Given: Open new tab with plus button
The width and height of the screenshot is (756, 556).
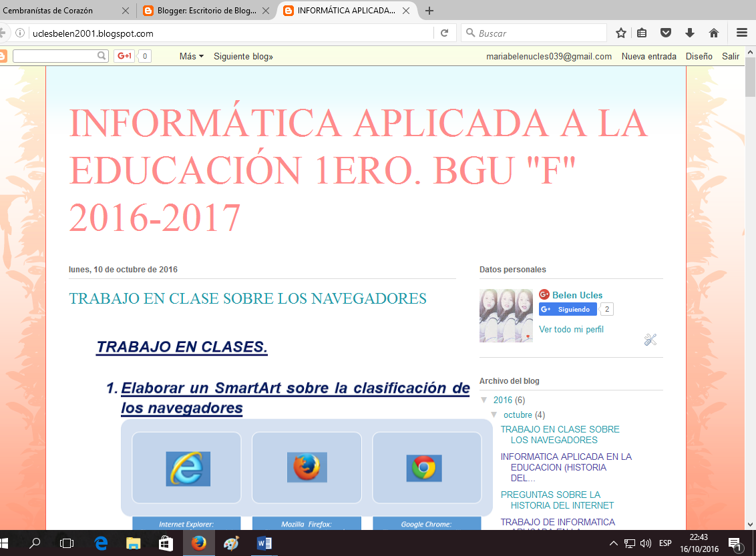Looking at the screenshot, I should click(x=429, y=11).
